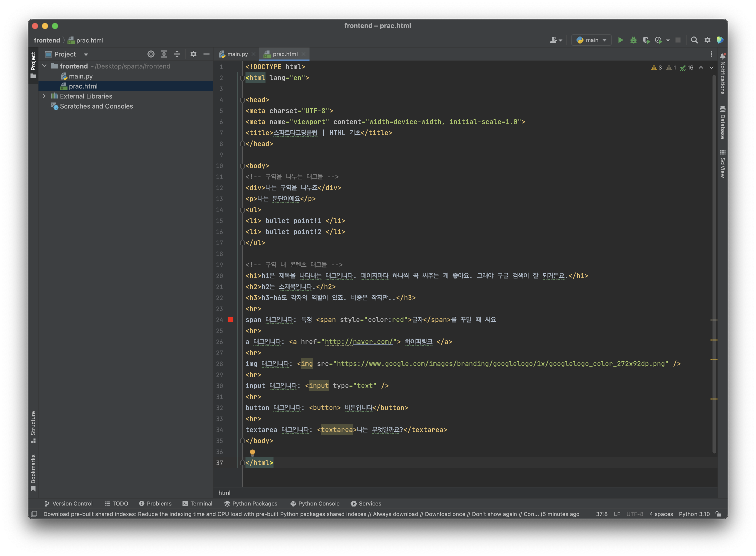Screen dimensions: 756x556
Task: Click Select Opened File crosshair icon
Action: (x=151, y=54)
